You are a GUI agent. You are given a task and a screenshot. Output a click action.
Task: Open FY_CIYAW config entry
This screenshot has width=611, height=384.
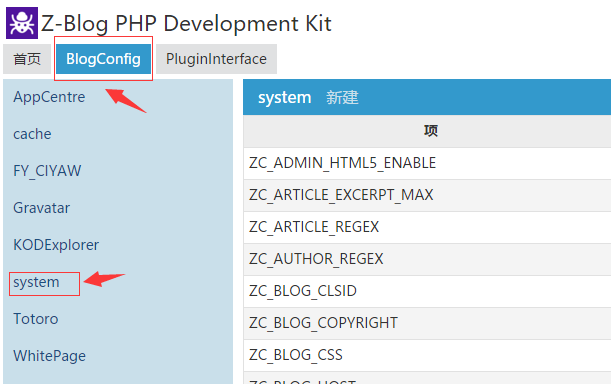(47, 171)
